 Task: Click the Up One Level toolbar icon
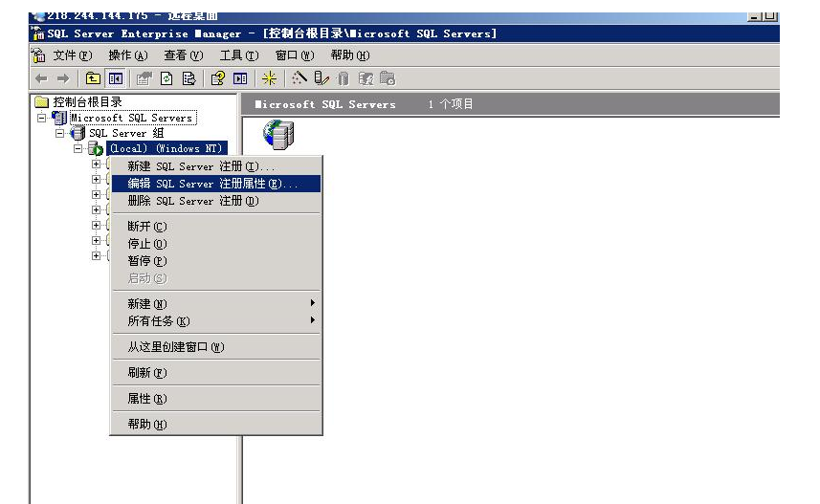(x=94, y=79)
